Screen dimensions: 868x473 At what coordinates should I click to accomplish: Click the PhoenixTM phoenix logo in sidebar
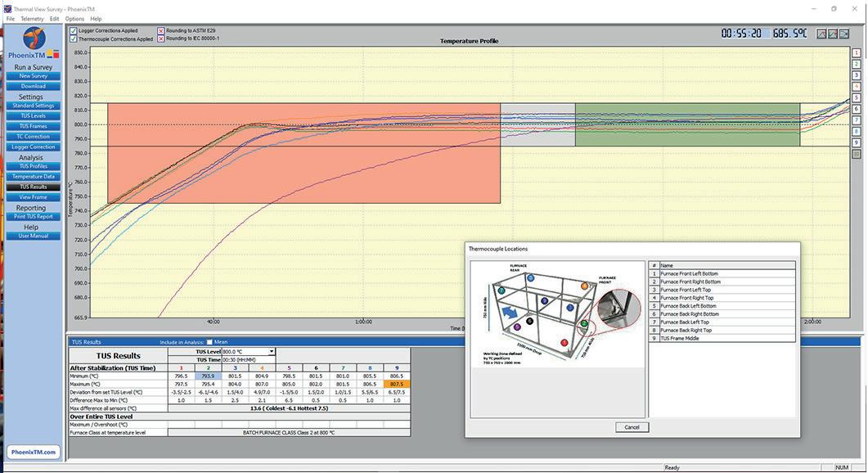pyautogui.click(x=34, y=38)
